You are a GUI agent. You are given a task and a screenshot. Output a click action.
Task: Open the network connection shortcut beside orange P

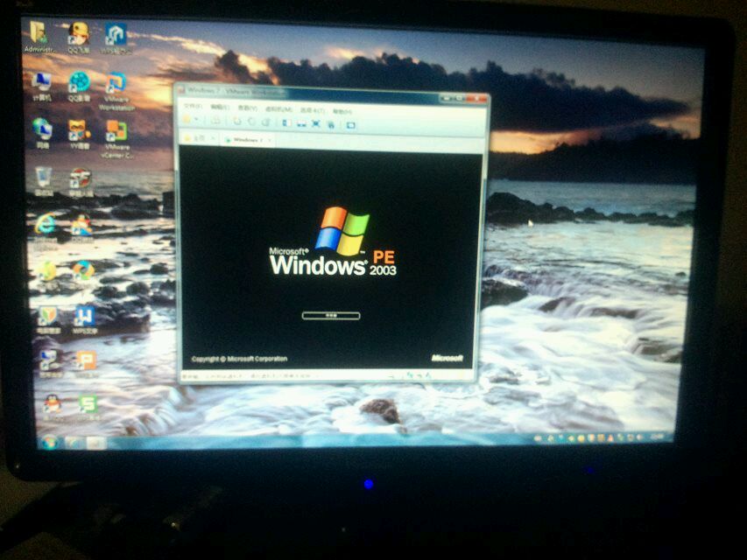(x=51, y=364)
